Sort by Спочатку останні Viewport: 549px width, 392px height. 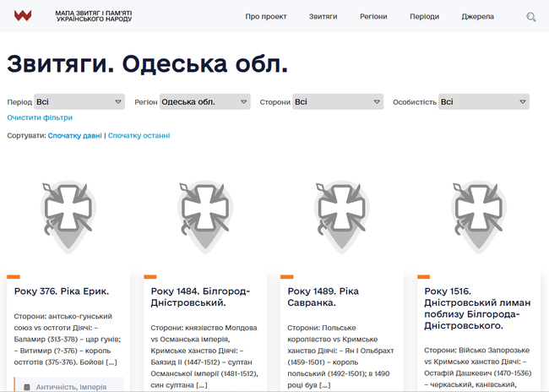[x=139, y=135]
